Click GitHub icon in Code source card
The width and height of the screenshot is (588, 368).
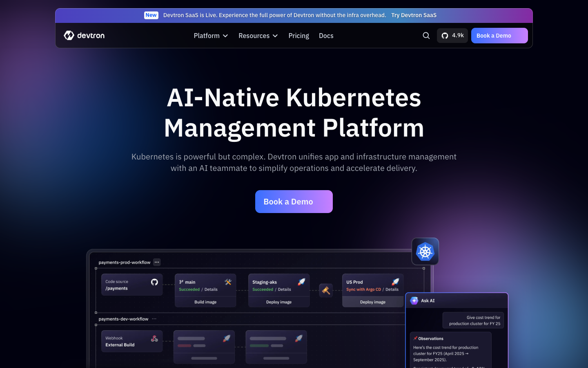[154, 282]
